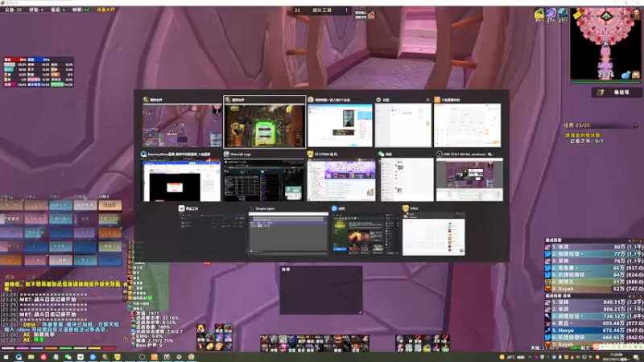Viewport: 644px width, 362px height.
Task: Click the red icon beside 团队工具 bar
Action: (371, 14)
